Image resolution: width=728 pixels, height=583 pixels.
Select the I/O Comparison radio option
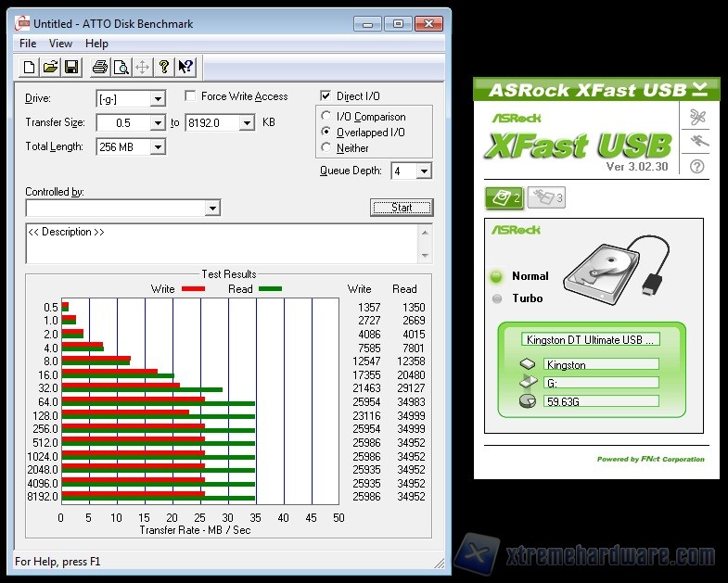point(326,117)
